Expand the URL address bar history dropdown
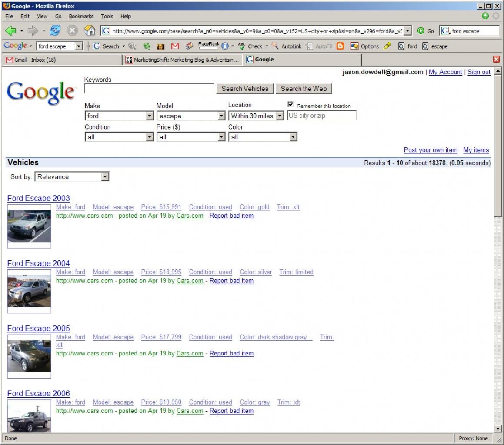The width and height of the screenshot is (504, 445). [x=407, y=30]
